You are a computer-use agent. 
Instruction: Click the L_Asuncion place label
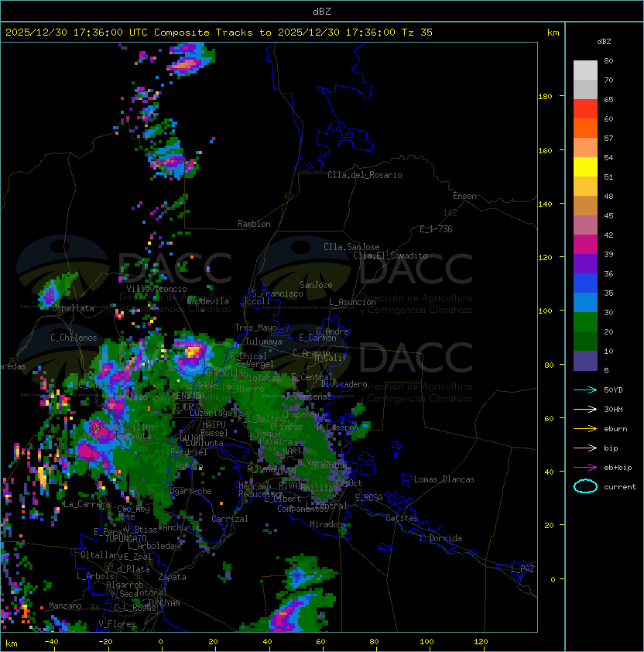coord(352,302)
